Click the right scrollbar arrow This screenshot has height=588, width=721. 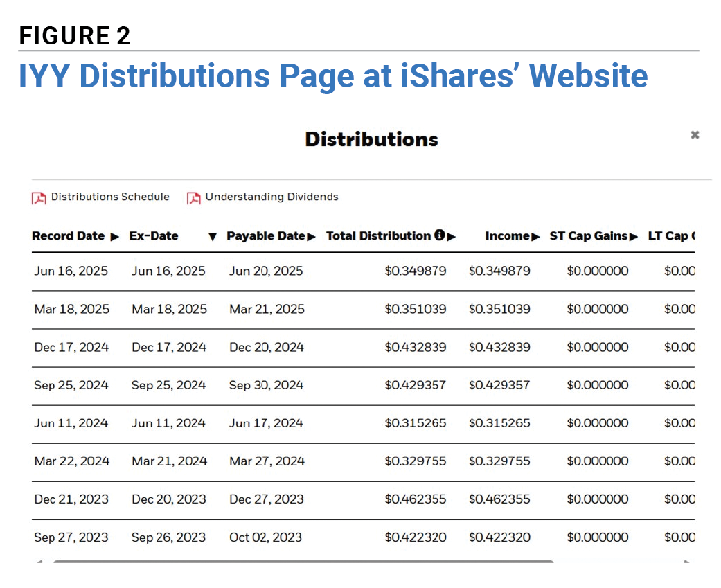(x=687, y=561)
